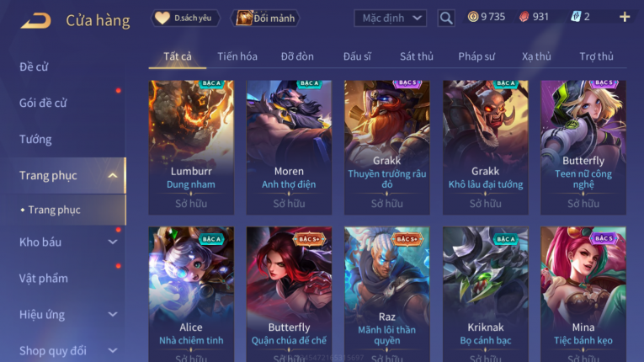Tap the blue voucher ticket icon

(x=576, y=17)
